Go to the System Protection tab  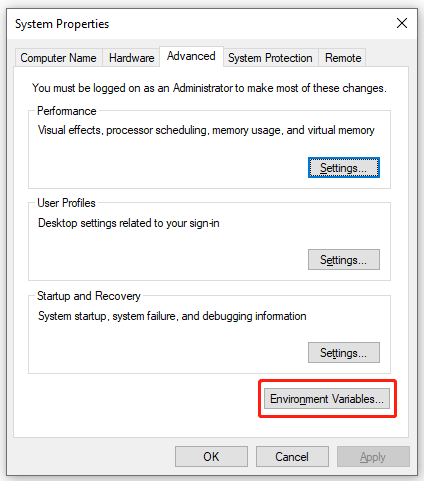click(270, 58)
